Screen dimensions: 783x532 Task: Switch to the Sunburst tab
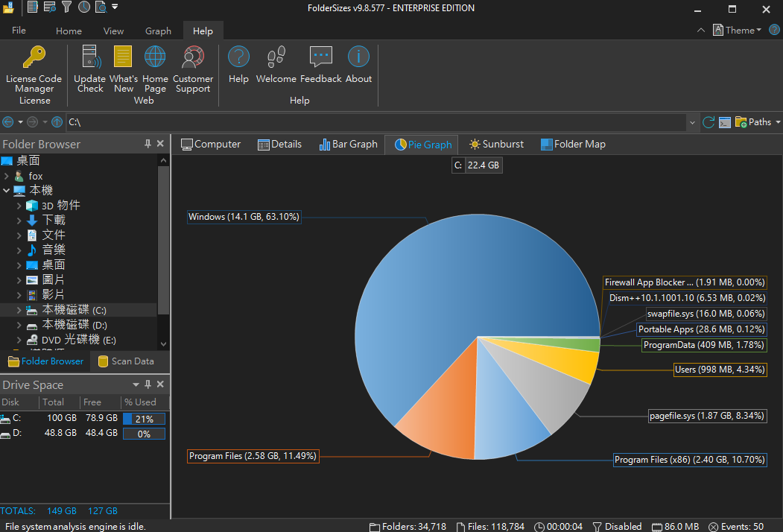pos(496,145)
